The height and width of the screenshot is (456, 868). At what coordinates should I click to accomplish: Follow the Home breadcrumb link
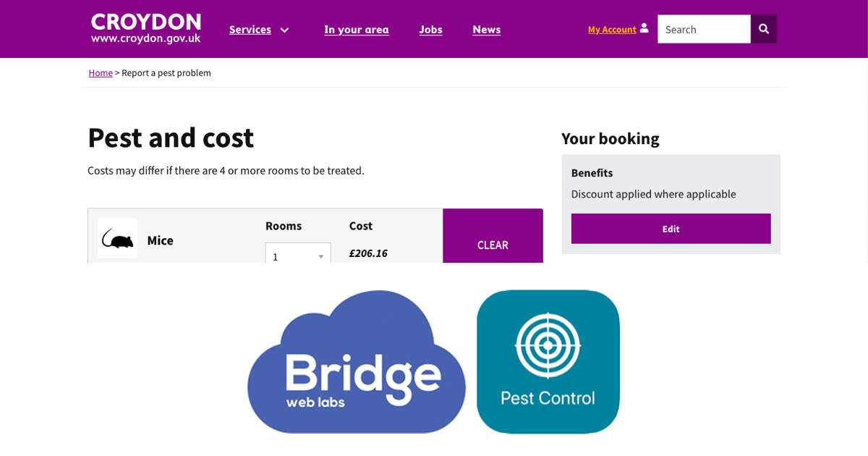pyautogui.click(x=101, y=72)
